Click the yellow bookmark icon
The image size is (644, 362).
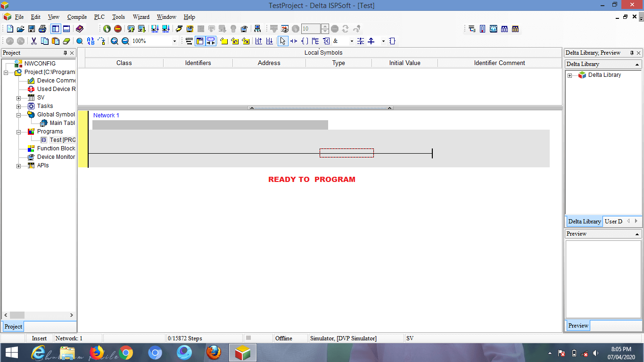224,41
